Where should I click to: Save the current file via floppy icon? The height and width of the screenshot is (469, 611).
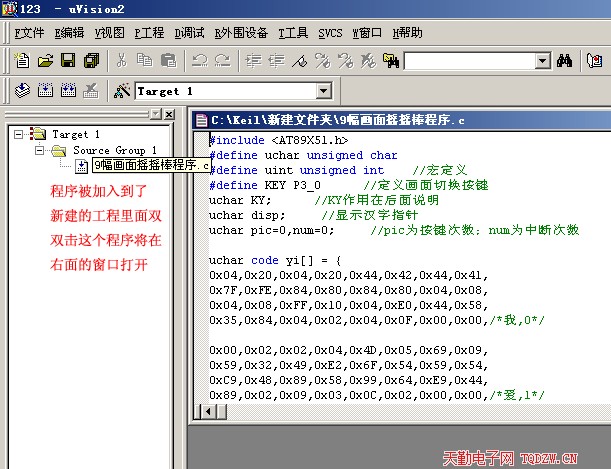68,61
